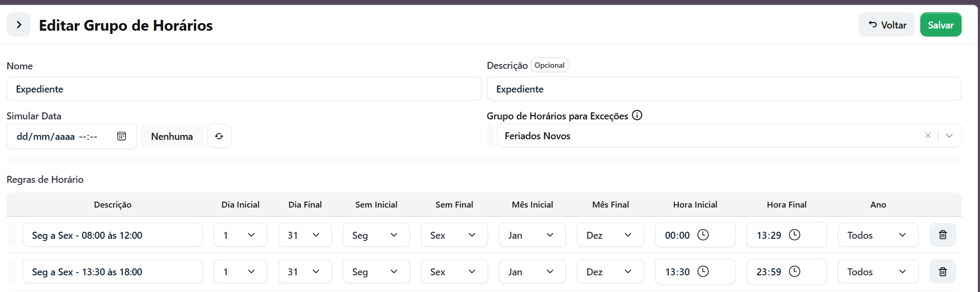Open the Feriados Novos dropdown arrow
Screen dimensions: 980x292
pos(949,136)
